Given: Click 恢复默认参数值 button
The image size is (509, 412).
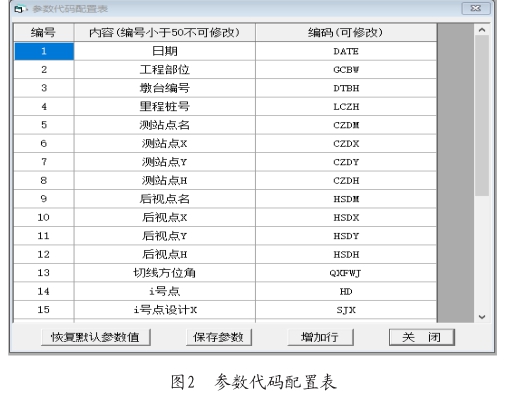Looking at the screenshot, I should [96, 337].
